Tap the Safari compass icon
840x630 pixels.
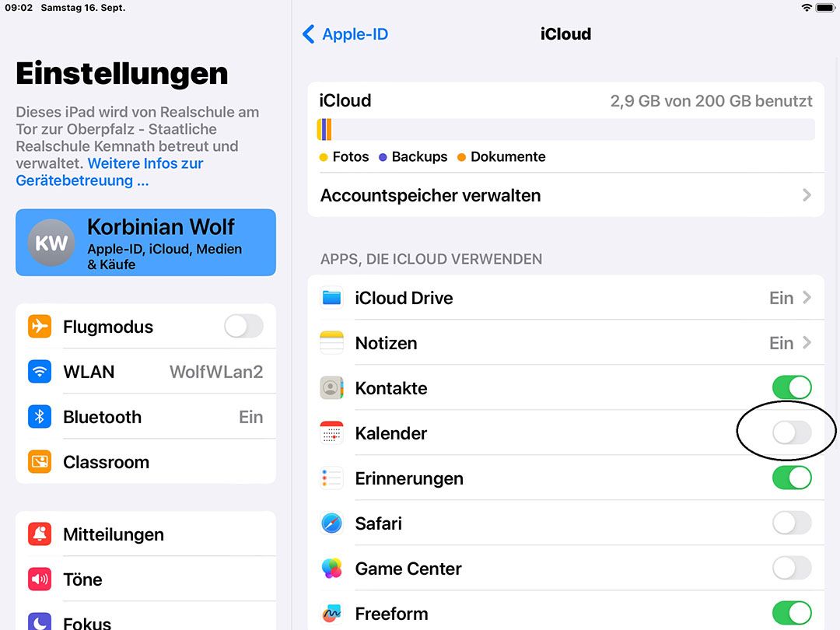point(331,523)
